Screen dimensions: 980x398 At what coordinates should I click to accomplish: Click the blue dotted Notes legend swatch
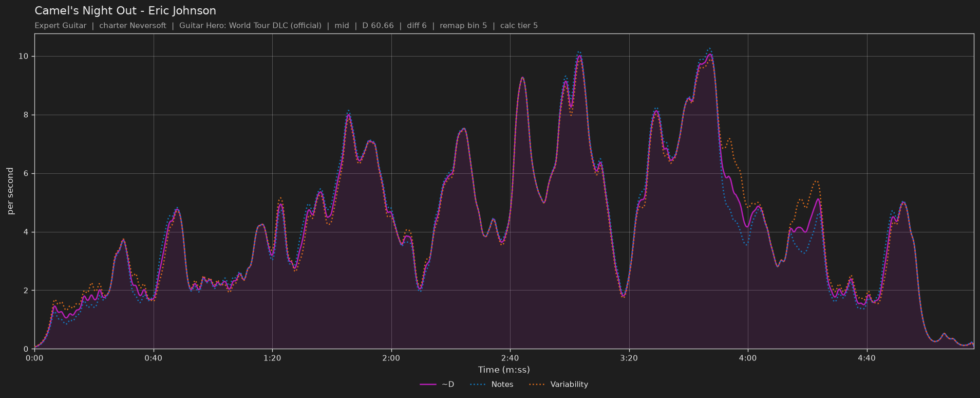coord(477,385)
